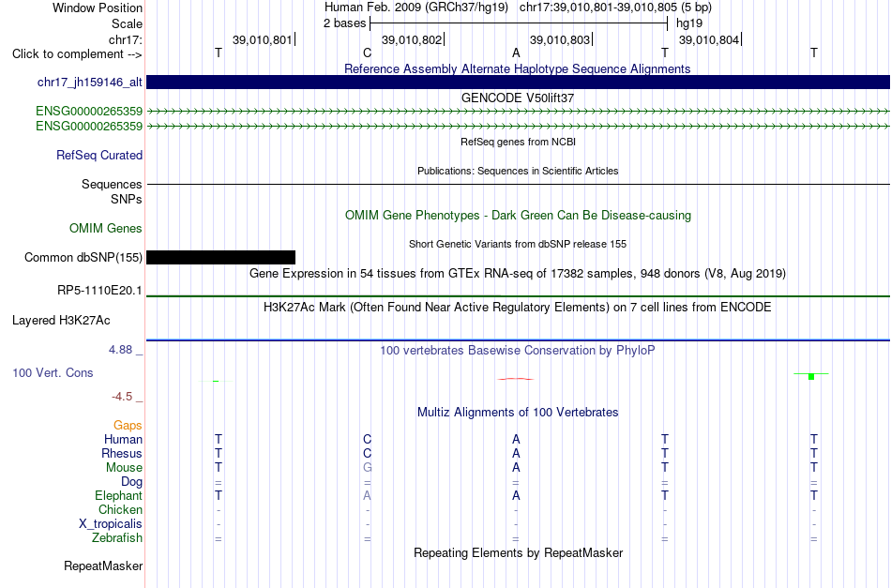Image resolution: width=891 pixels, height=588 pixels.
Task: Click the 'SNPs' track label
Action: (x=127, y=200)
